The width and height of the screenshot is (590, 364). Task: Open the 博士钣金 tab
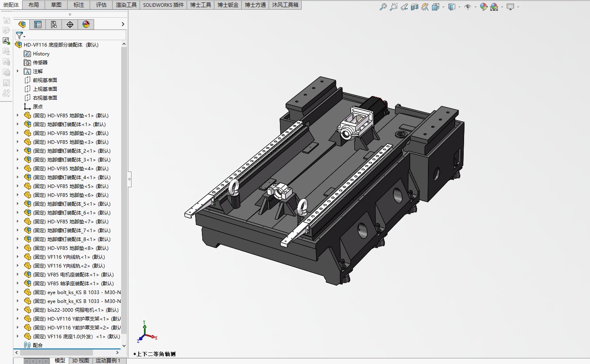click(228, 5)
